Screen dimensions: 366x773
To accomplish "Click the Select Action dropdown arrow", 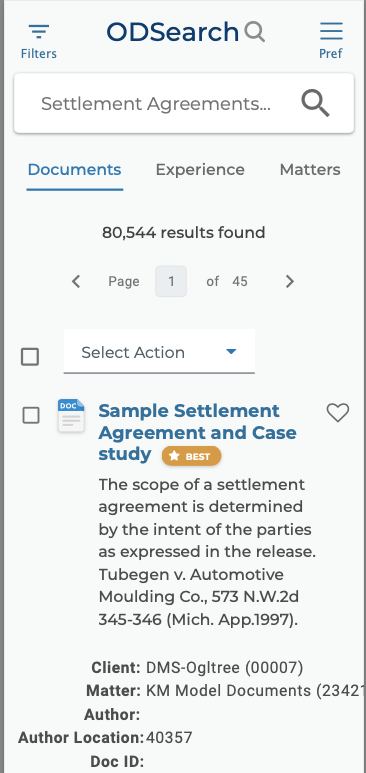I will [231, 351].
